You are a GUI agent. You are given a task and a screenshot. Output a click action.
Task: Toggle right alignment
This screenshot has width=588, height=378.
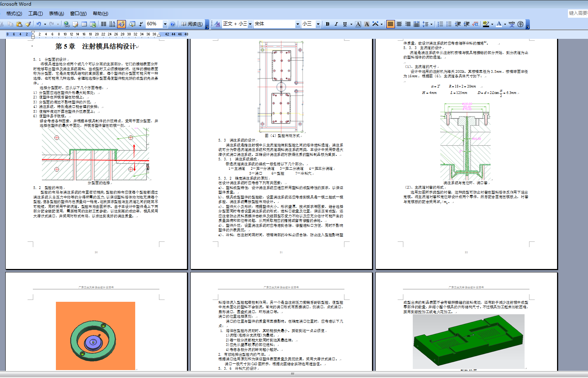click(x=408, y=24)
